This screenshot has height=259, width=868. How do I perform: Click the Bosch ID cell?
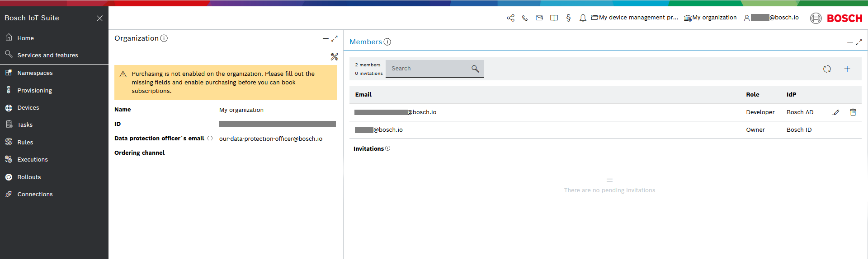coord(799,129)
